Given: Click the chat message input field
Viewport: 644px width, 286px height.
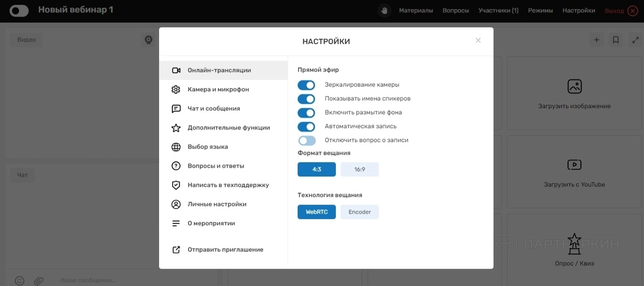Looking at the screenshot, I should pos(134,280).
